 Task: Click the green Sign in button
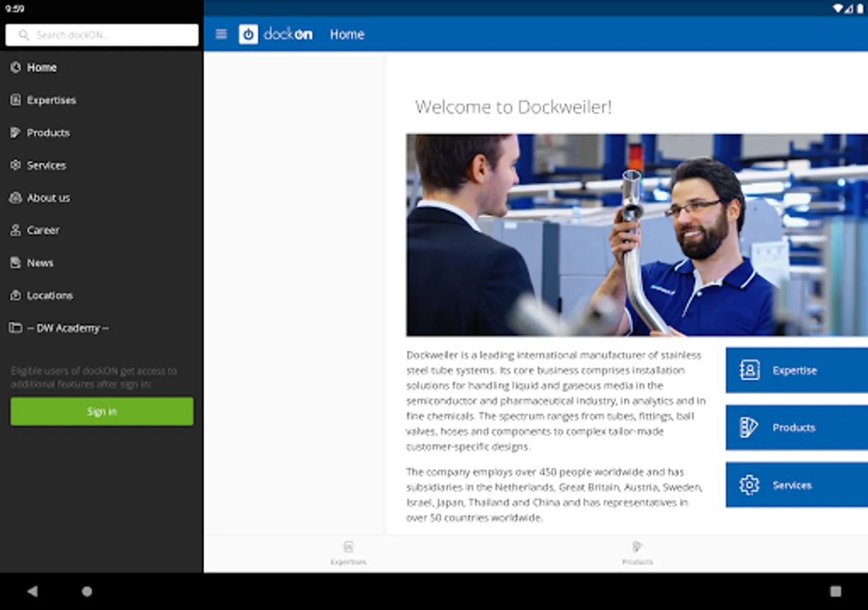point(102,411)
